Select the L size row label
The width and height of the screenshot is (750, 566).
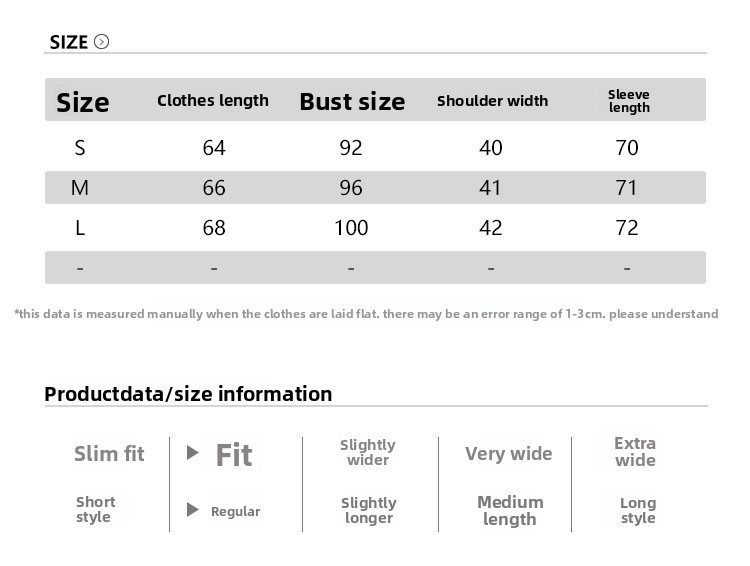click(x=80, y=228)
